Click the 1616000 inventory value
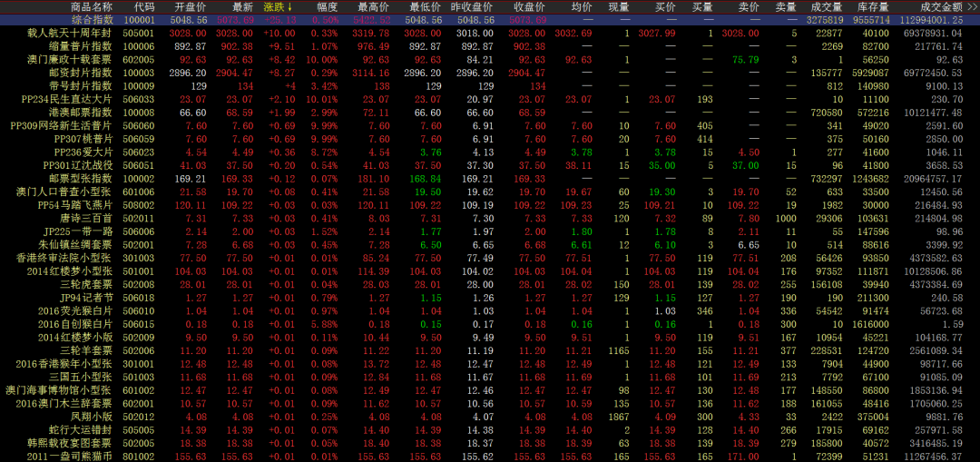980x462 pixels. pyautogui.click(x=870, y=324)
